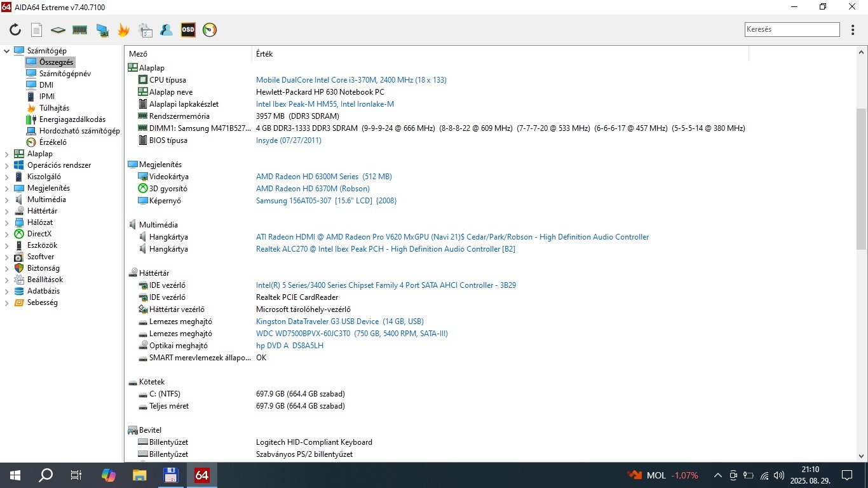Viewport: 868px width, 488px height.
Task: Open AMD Radeon HD 6370M (Robson) link
Action: click(x=313, y=189)
